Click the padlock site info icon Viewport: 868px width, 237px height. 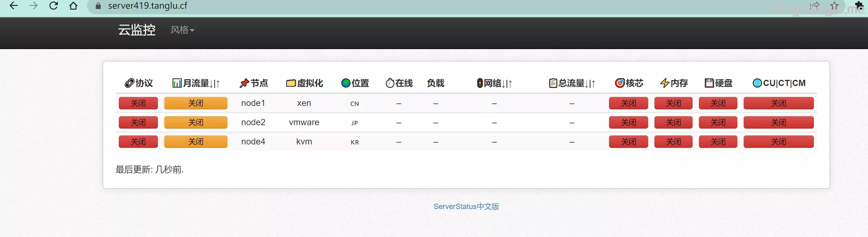pyautogui.click(x=98, y=6)
